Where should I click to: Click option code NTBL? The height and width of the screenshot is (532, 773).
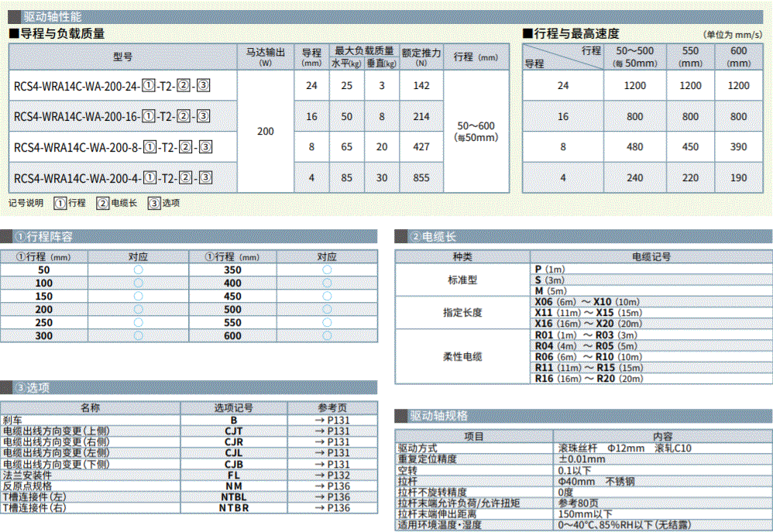click(x=234, y=497)
